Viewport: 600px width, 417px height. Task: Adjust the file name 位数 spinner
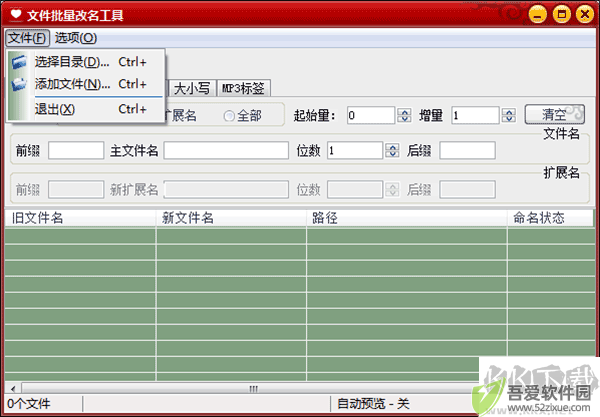click(392, 150)
